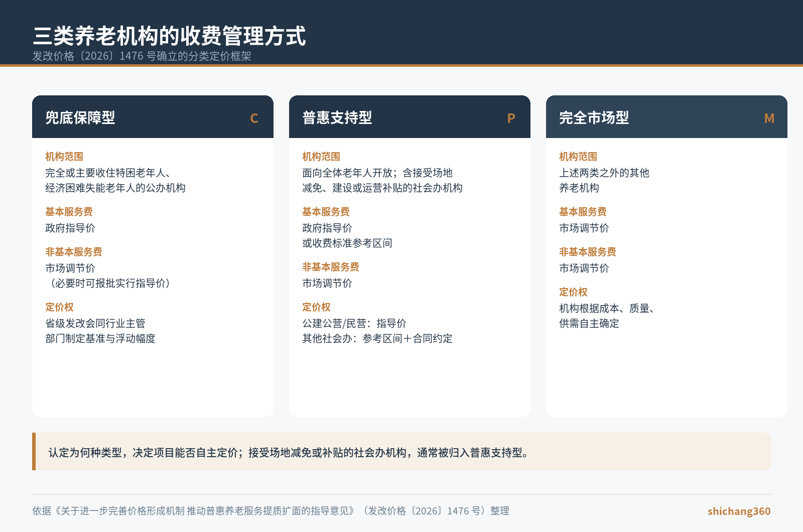
Task: Click text 供需自主确定
Action: coord(589,323)
